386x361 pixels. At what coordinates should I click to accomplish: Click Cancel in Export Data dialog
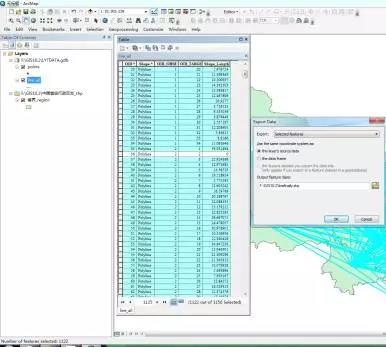366,219
